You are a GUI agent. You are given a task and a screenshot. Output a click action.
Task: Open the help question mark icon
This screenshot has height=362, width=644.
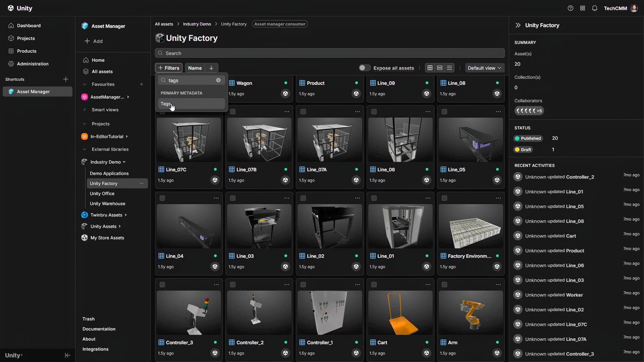[x=570, y=8]
